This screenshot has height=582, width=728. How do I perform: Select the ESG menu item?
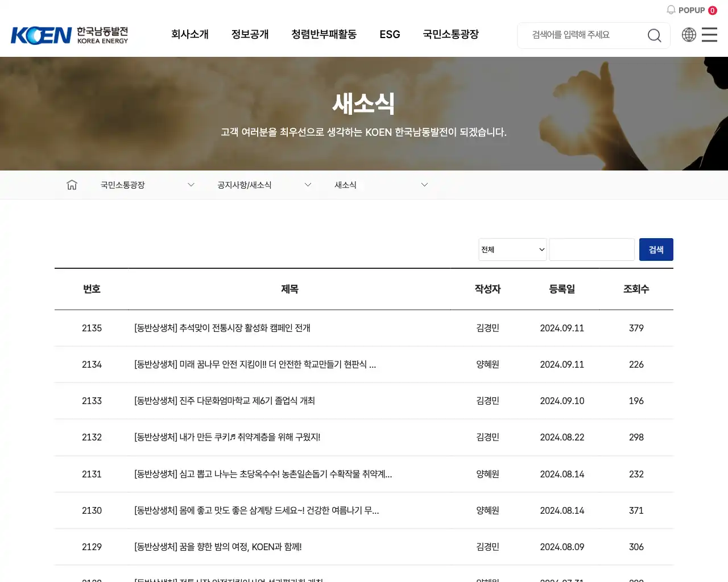click(x=389, y=35)
